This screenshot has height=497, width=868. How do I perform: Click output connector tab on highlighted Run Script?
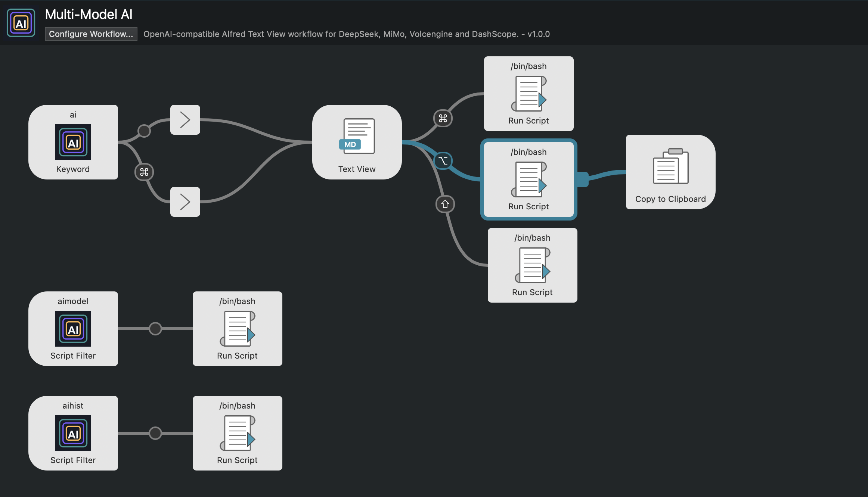click(x=583, y=179)
